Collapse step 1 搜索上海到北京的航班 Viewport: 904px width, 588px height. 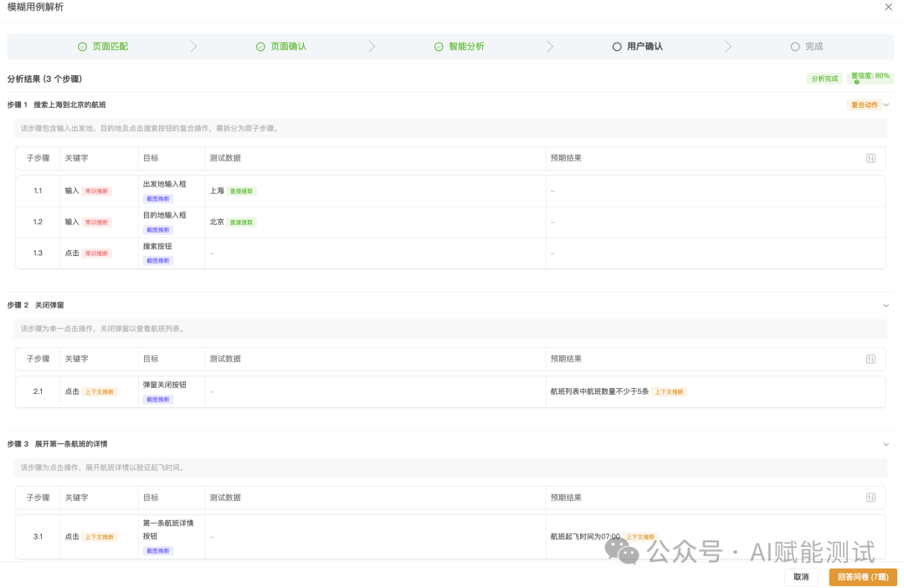886,105
